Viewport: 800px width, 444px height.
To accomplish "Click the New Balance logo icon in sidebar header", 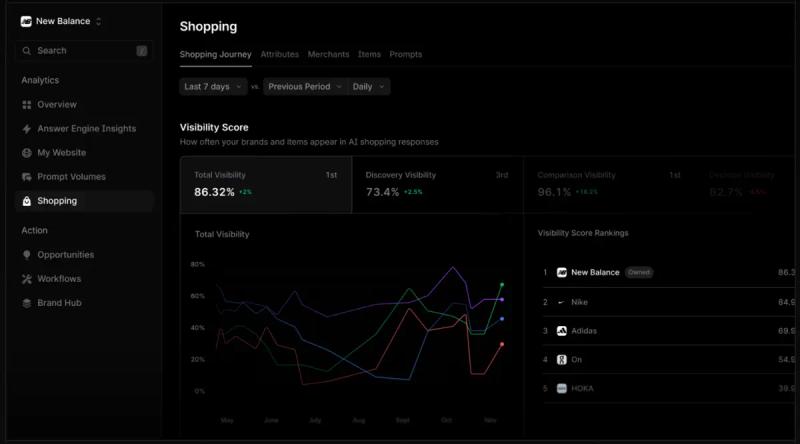I will 26,21.
